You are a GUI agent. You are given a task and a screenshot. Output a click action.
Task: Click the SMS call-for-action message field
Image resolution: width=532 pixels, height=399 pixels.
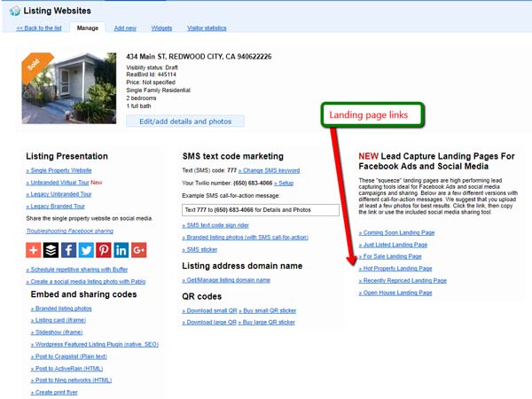tap(261, 210)
